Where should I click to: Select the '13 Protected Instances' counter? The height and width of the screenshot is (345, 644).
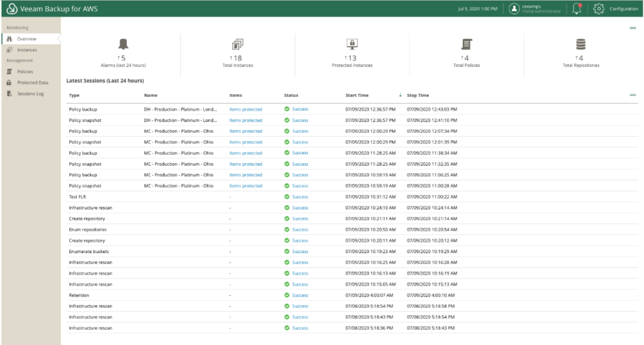pyautogui.click(x=352, y=61)
